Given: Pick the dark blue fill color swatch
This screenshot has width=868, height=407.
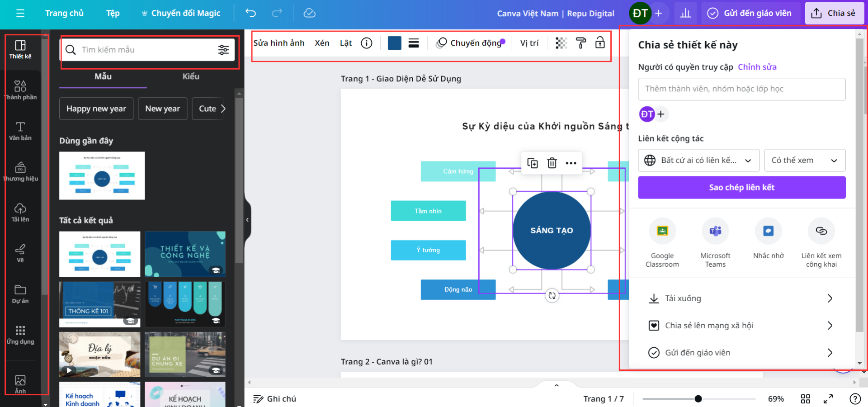Looking at the screenshot, I should (x=394, y=43).
